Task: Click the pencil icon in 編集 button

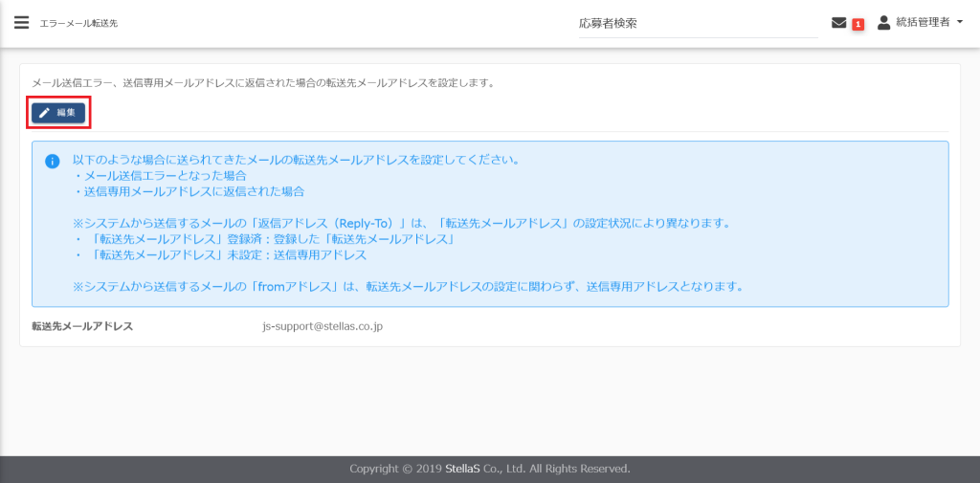Action: [x=44, y=113]
